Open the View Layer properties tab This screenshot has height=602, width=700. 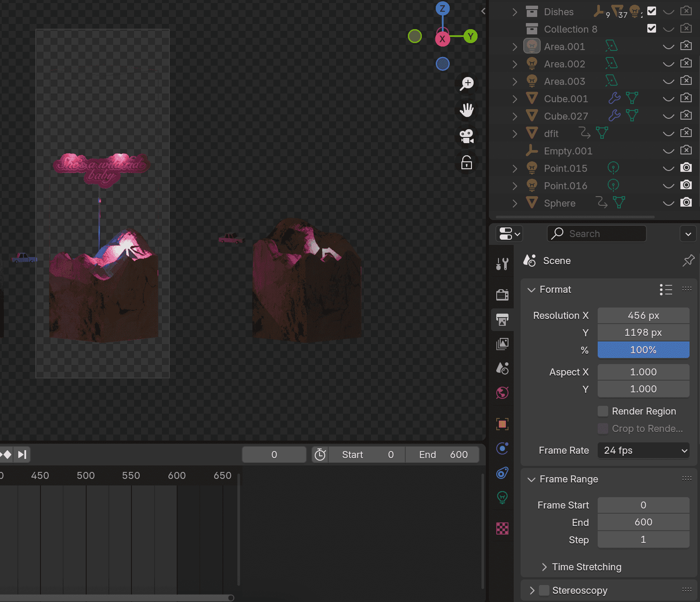click(502, 344)
